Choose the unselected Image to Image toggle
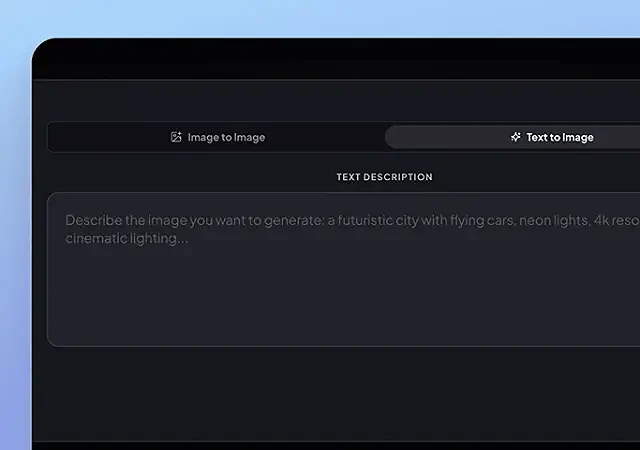The height and width of the screenshot is (450, 640). (x=217, y=137)
